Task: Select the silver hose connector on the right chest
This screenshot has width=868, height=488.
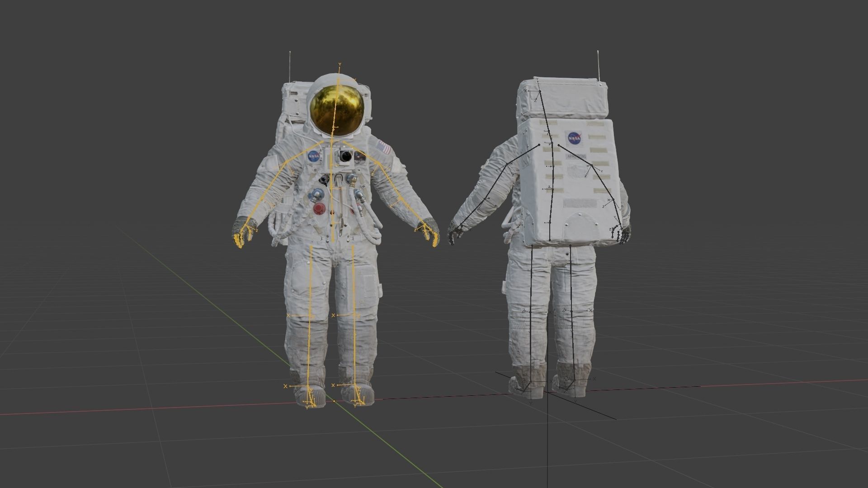Action: [359, 194]
